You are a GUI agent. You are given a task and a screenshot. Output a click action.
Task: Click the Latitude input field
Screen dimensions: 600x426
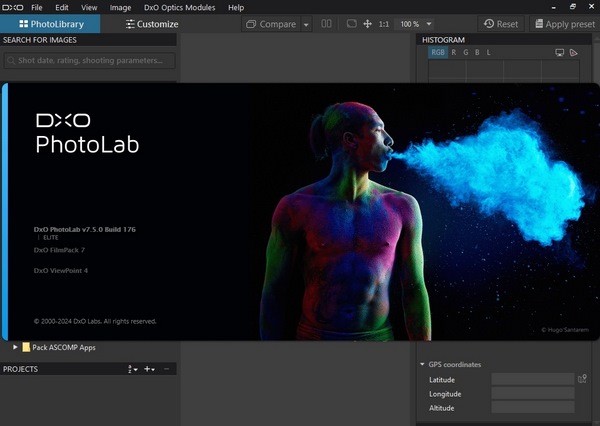[533, 379]
